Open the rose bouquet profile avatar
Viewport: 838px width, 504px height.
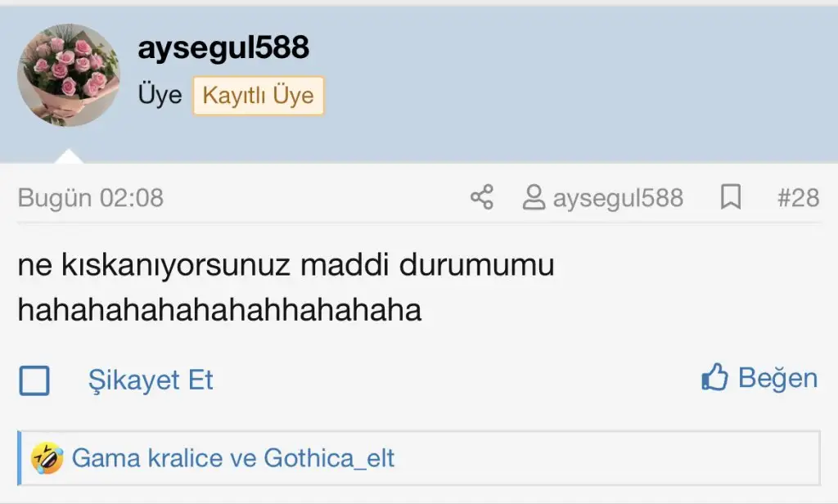pos(69,74)
